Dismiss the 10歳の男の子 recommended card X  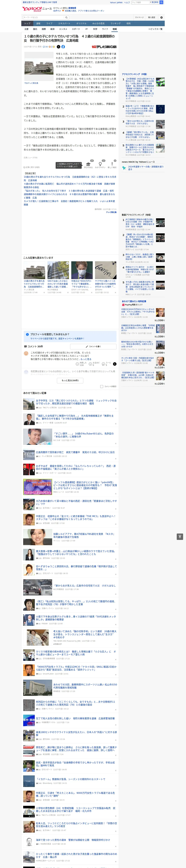44,293
